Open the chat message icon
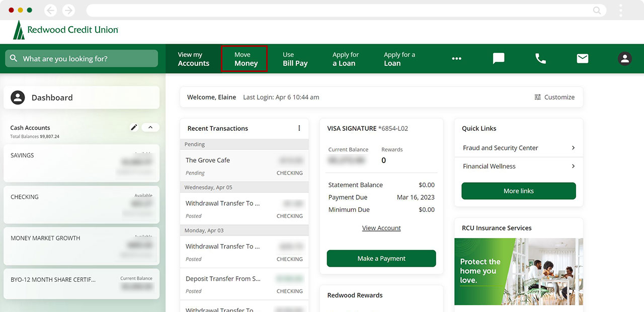 tap(499, 58)
